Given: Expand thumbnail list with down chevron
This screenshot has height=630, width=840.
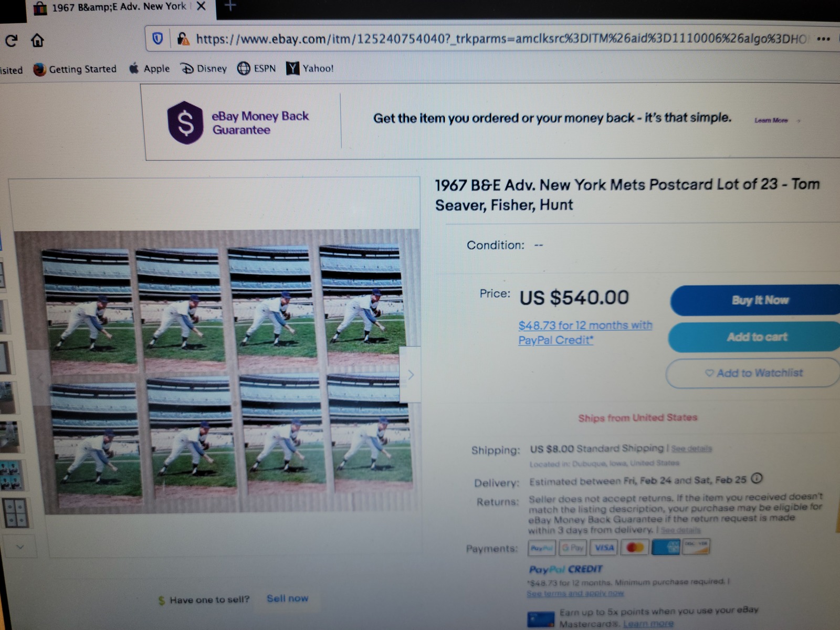Looking at the screenshot, I should coord(20,547).
